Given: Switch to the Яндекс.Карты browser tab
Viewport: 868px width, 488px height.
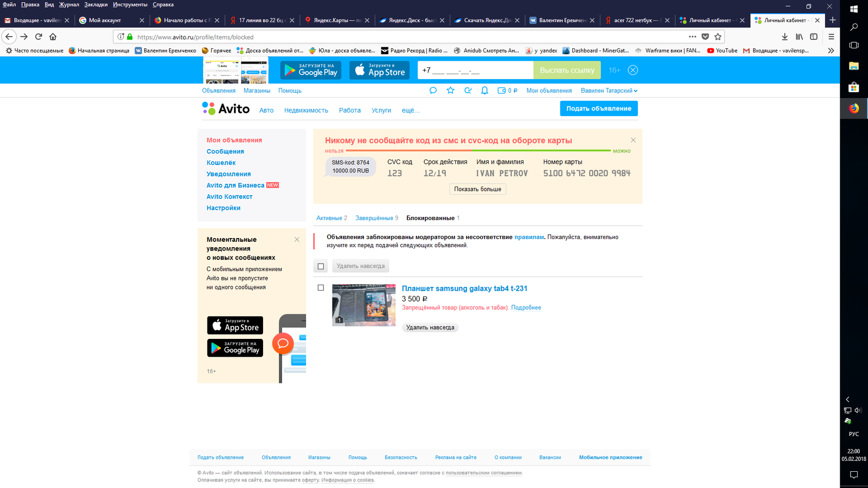Looking at the screenshot, I should 336,20.
